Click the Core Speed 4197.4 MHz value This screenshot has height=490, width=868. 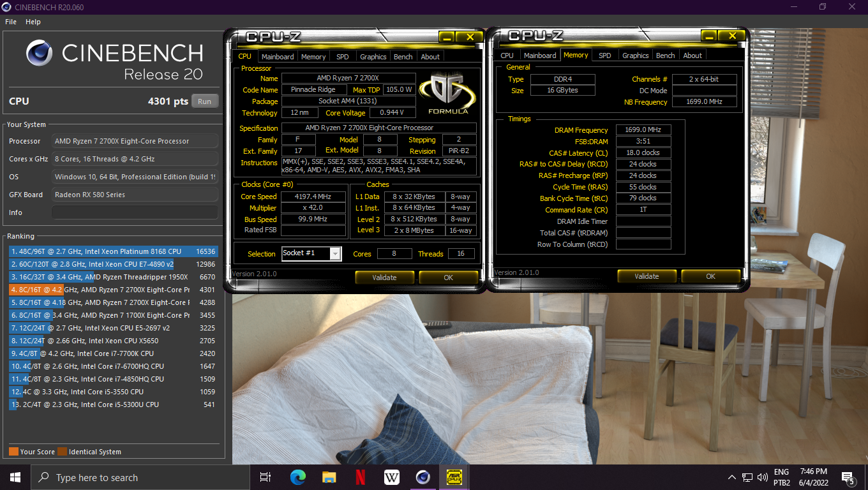coord(313,197)
